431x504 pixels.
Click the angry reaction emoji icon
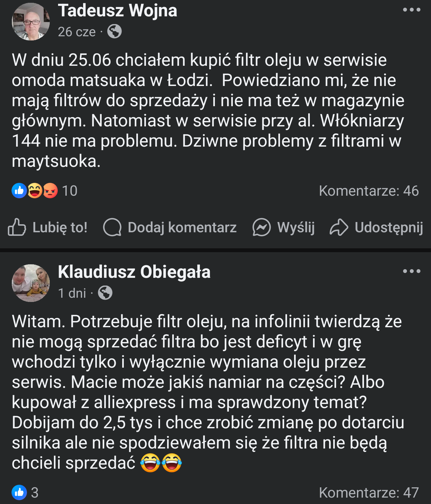click(x=50, y=191)
